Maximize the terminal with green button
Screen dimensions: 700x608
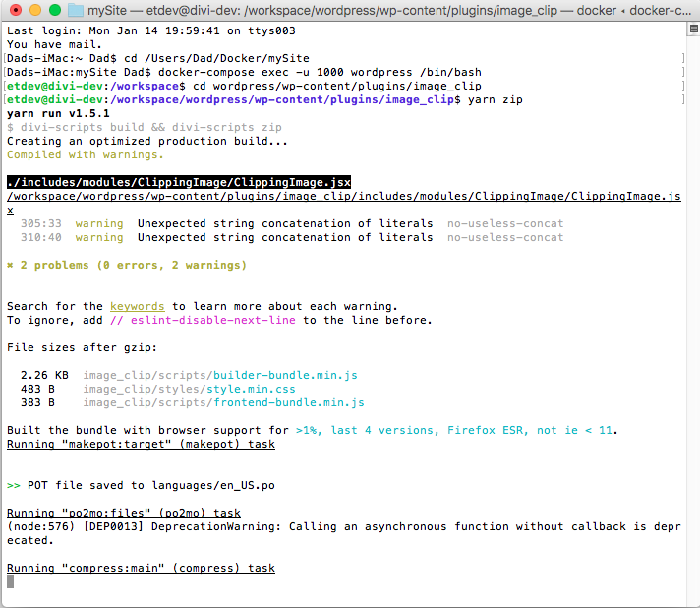[55, 10]
